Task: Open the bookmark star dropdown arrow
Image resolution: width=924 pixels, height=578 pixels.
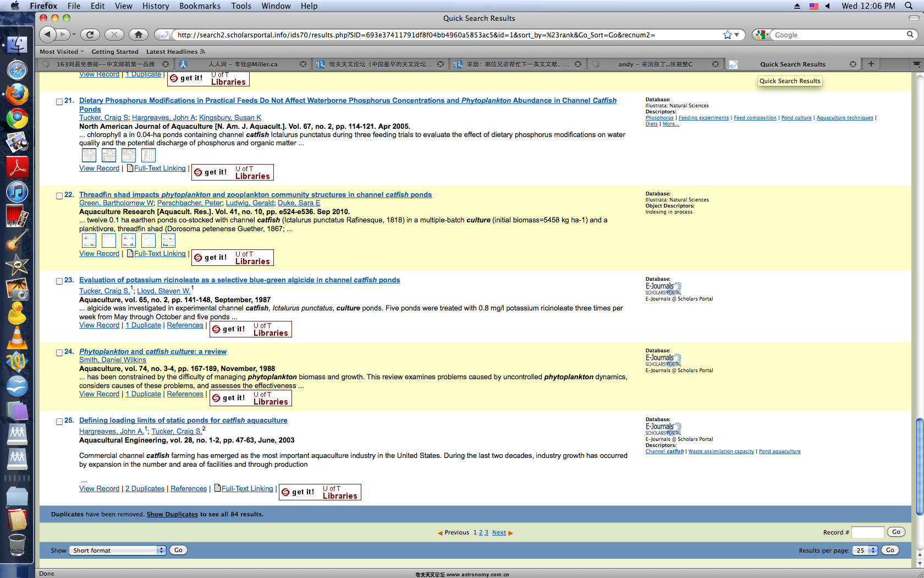Action: click(x=737, y=35)
